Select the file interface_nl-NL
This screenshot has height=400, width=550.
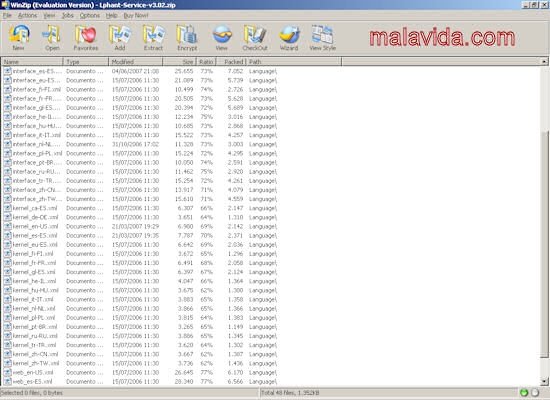(x=36, y=144)
